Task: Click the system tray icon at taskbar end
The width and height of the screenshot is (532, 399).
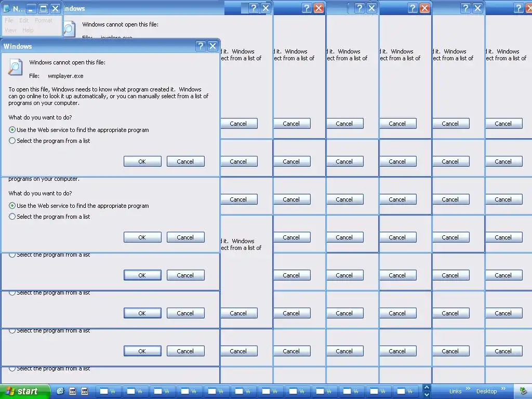Action: pyautogui.click(x=523, y=391)
